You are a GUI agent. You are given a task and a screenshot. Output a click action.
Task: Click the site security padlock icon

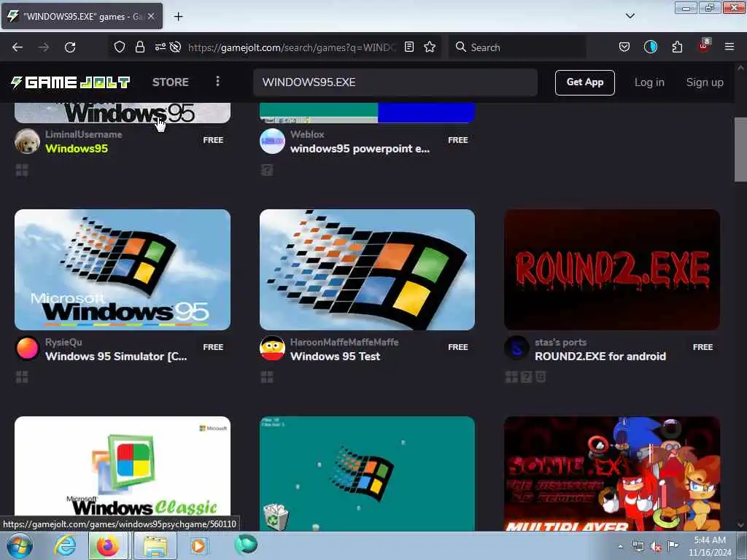pos(139,47)
